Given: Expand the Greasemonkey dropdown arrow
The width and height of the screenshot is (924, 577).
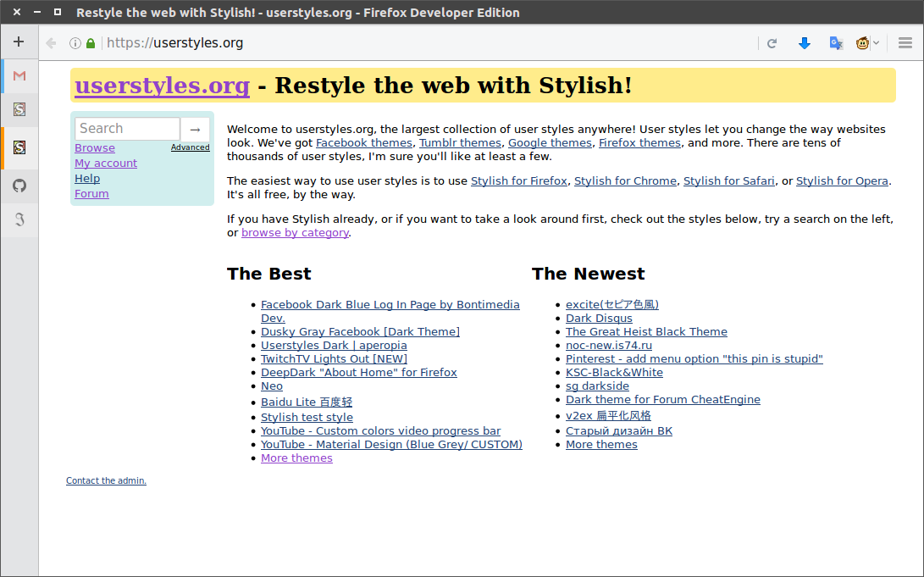Looking at the screenshot, I should [877, 43].
